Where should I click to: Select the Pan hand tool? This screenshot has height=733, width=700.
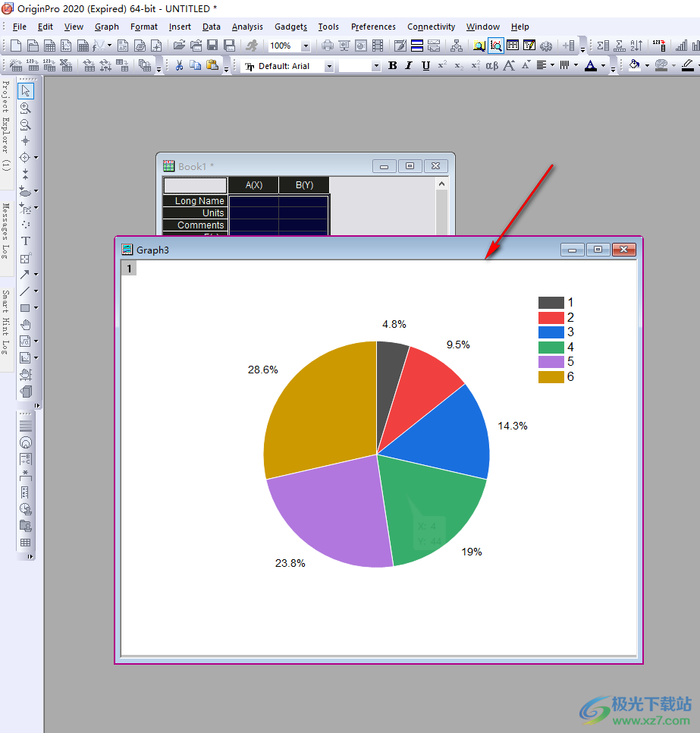click(x=26, y=325)
